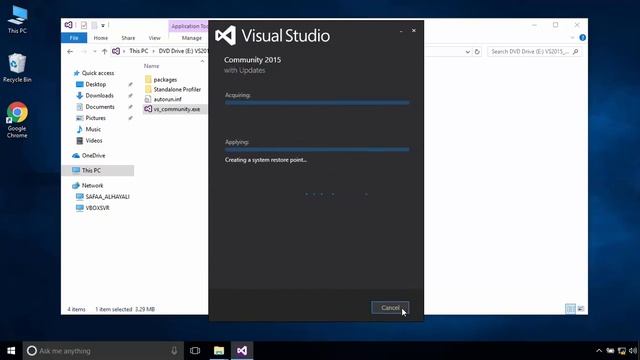Minimize the Visual Studio installer dialog
The image size is (640, 360).
401,31
